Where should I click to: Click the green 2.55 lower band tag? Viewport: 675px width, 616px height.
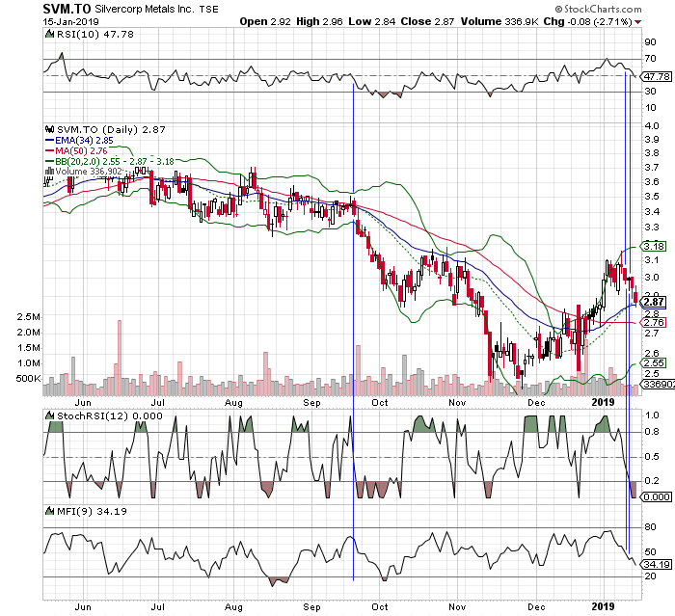pos(654,362)
